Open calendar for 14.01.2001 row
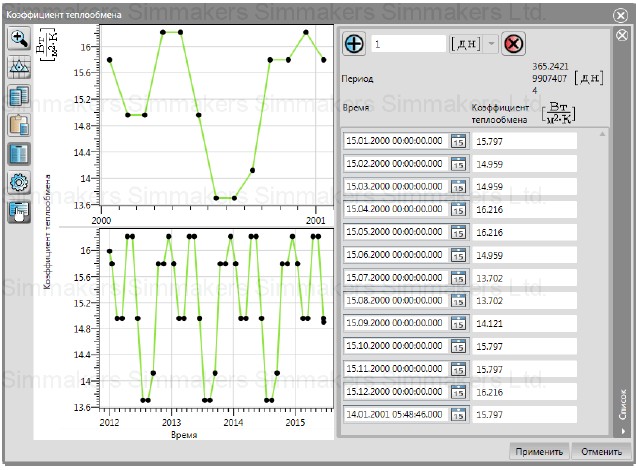This screenshot has height=470, width=636. 458,414
